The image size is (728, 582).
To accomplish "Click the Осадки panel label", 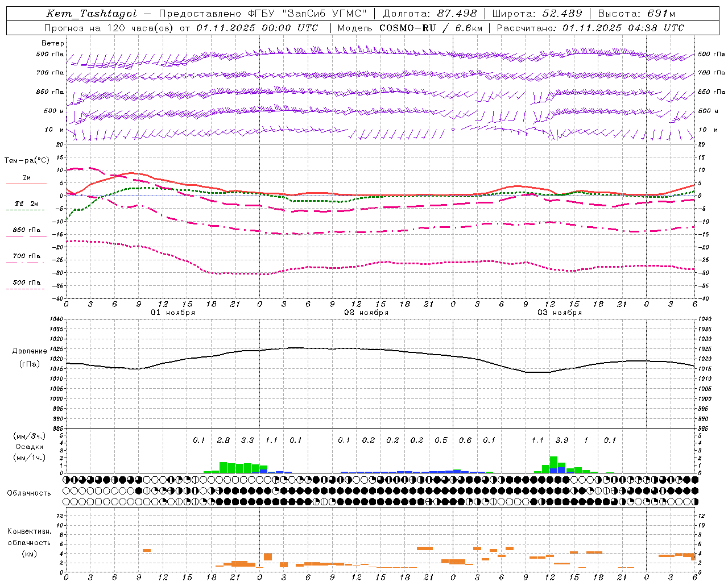I will pyautogui.click(x=30, y=447).
